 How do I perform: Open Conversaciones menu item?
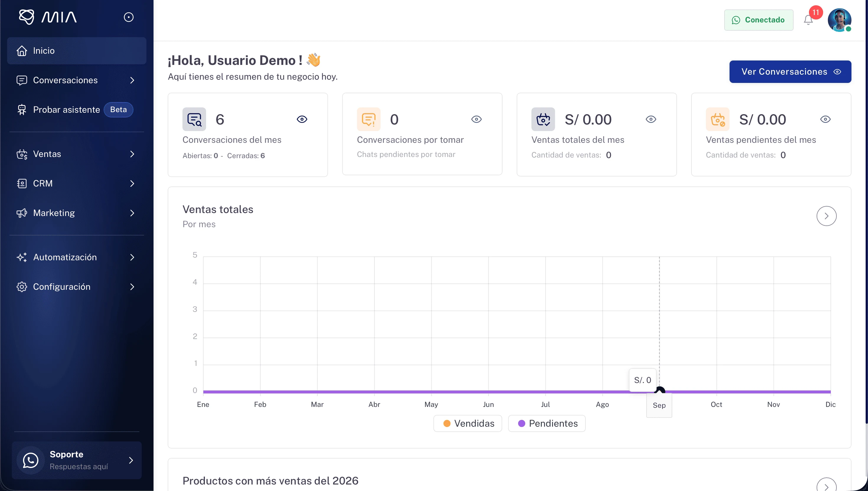(x=76, y=80)
